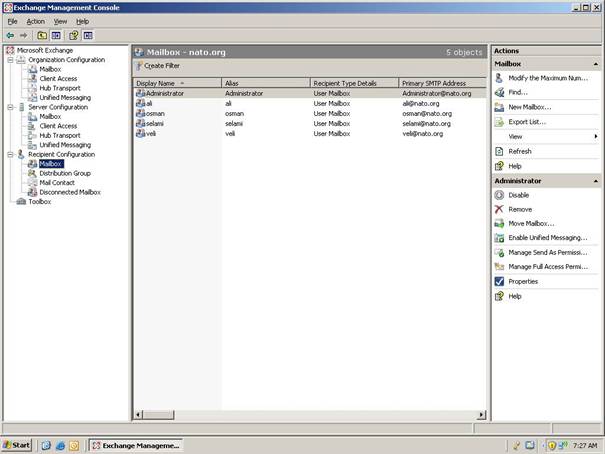Viewport: 605px width, 454px height.
Task: Collapse the Server Configuration tree node
Action: pos(9,107)
